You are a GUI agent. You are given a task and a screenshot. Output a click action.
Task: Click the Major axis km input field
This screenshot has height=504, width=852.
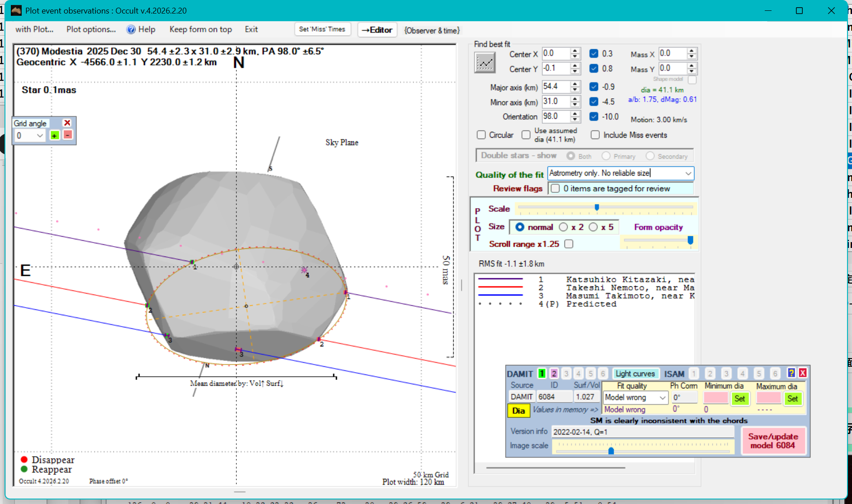point(555,87)
